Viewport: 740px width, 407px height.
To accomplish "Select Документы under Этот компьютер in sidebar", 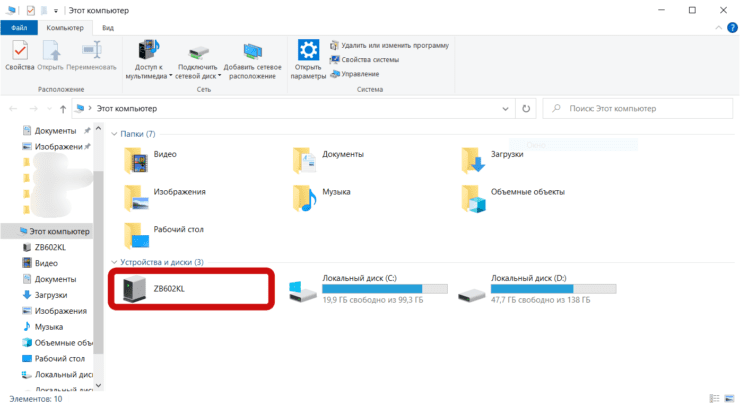I will [50, 279].
